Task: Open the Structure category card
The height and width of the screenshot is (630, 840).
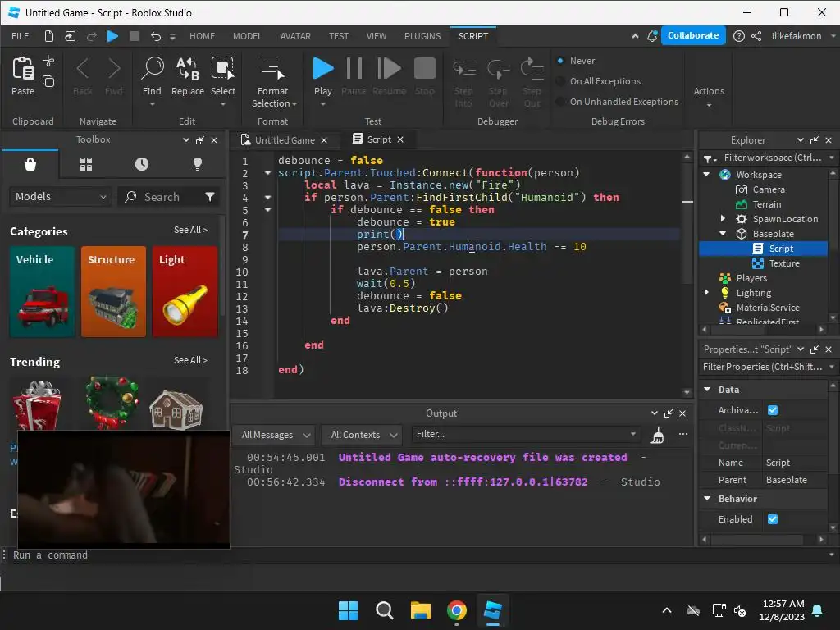Action: click(x=113, y=291)
